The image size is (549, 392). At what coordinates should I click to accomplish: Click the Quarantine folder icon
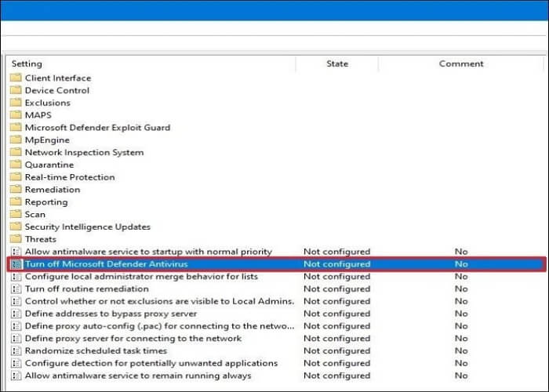pyautogui.click(x=16, y=165)
